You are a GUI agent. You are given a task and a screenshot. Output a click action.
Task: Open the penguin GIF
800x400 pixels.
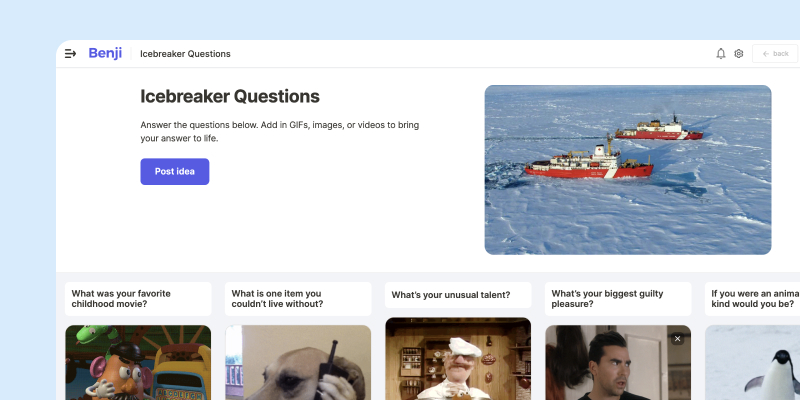(x=753, y=363)
